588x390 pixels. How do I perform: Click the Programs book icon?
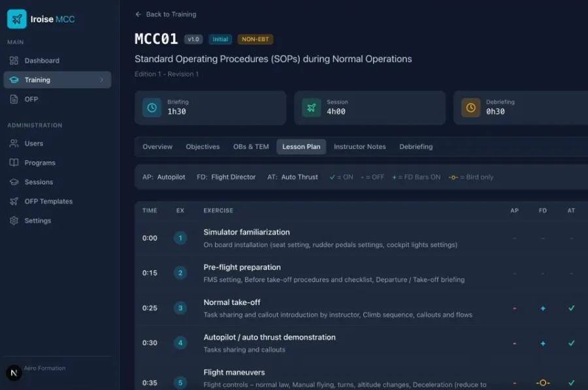(x=14, y=163)
